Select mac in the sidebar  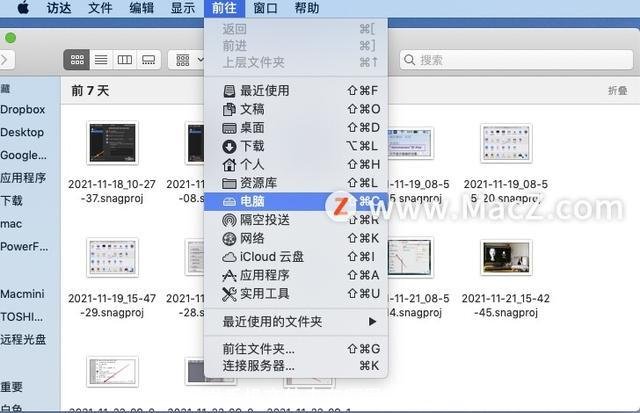[11, 224]
